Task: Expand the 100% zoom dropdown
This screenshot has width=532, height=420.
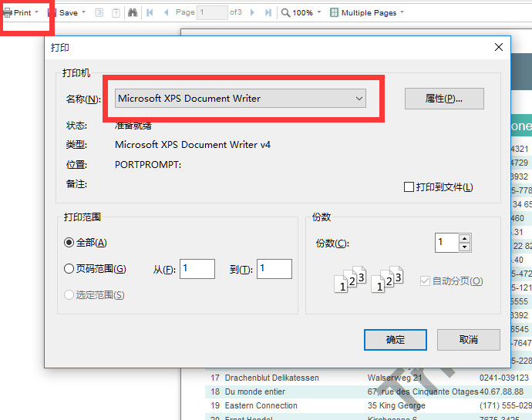Action: [319, 13]
